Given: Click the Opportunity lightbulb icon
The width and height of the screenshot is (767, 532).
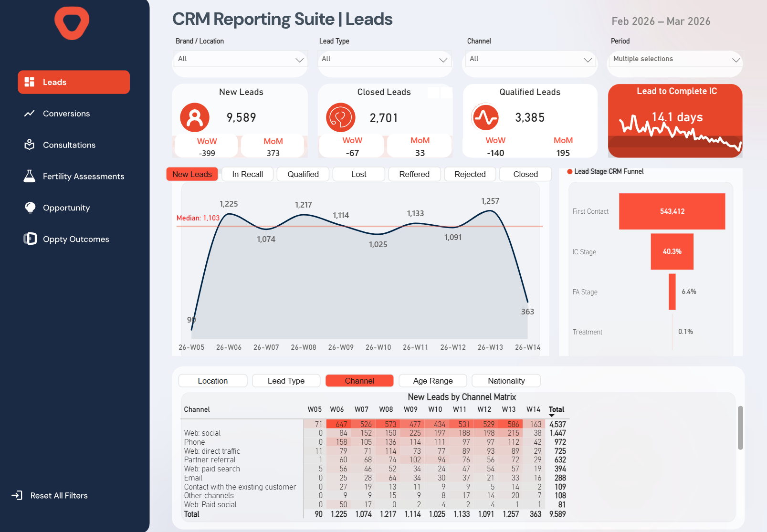Looking at the screenshot, I should tap(30, 208).
